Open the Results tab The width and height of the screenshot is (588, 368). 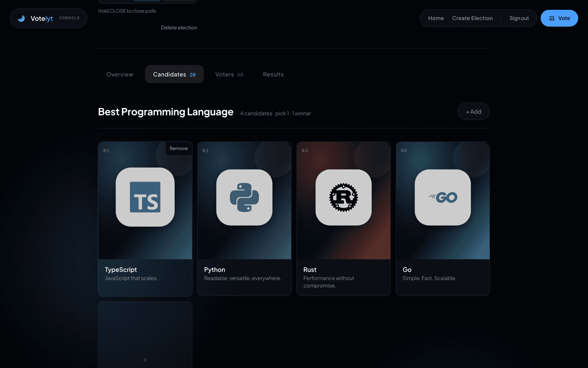[273, 74]
